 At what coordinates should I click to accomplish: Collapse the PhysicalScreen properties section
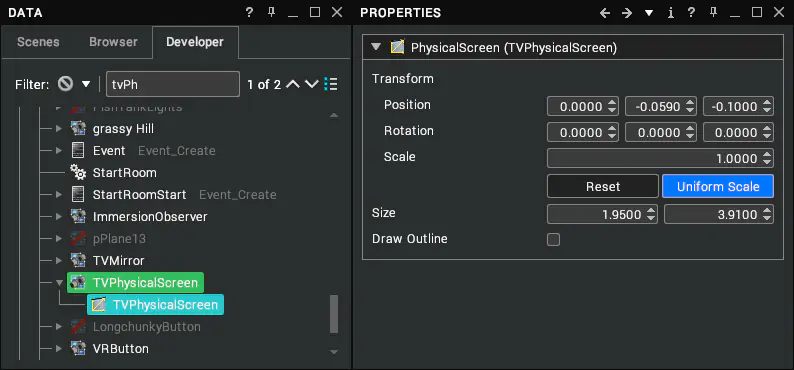376,48
